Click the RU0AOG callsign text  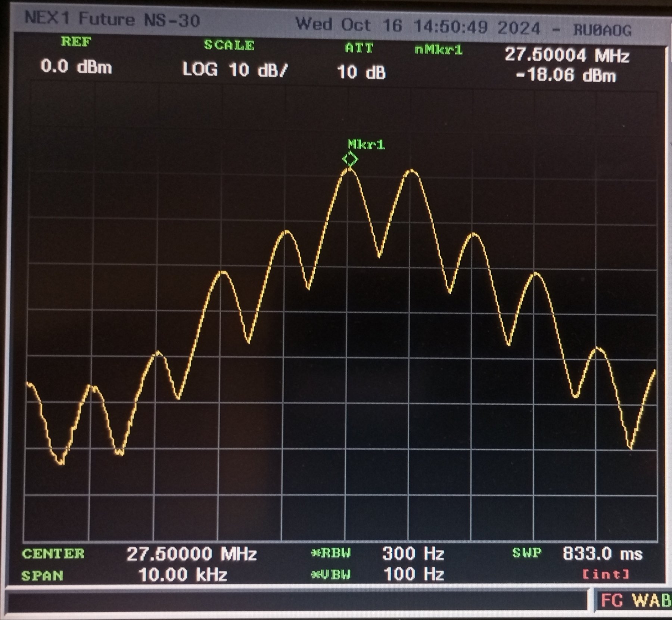pos(602,30)
